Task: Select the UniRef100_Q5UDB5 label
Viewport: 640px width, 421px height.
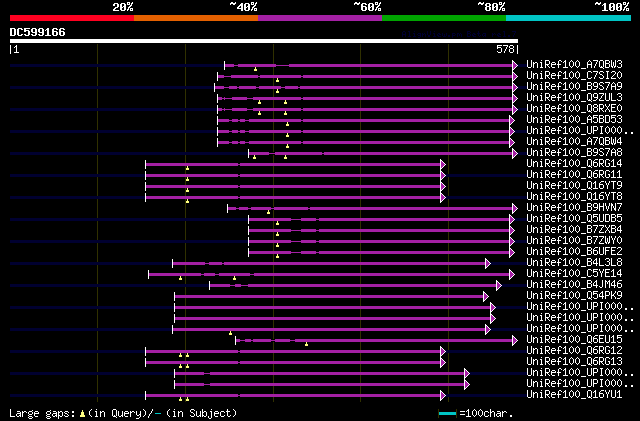Action: click(x=574, y=218)
